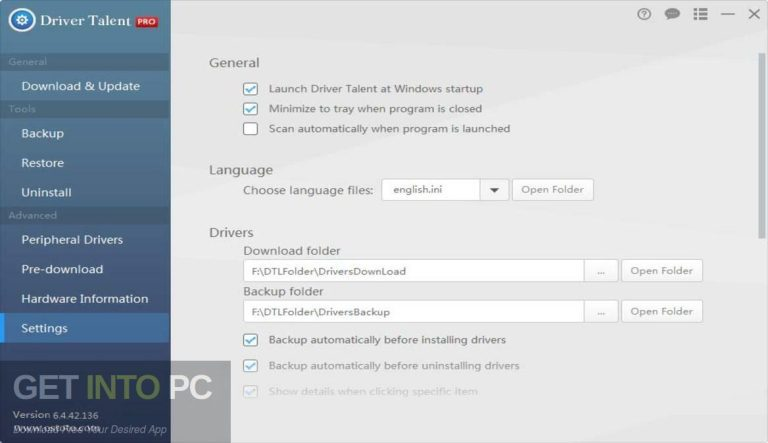Click the Backup folder path field

pyautogui.click(x=413, y=312)
